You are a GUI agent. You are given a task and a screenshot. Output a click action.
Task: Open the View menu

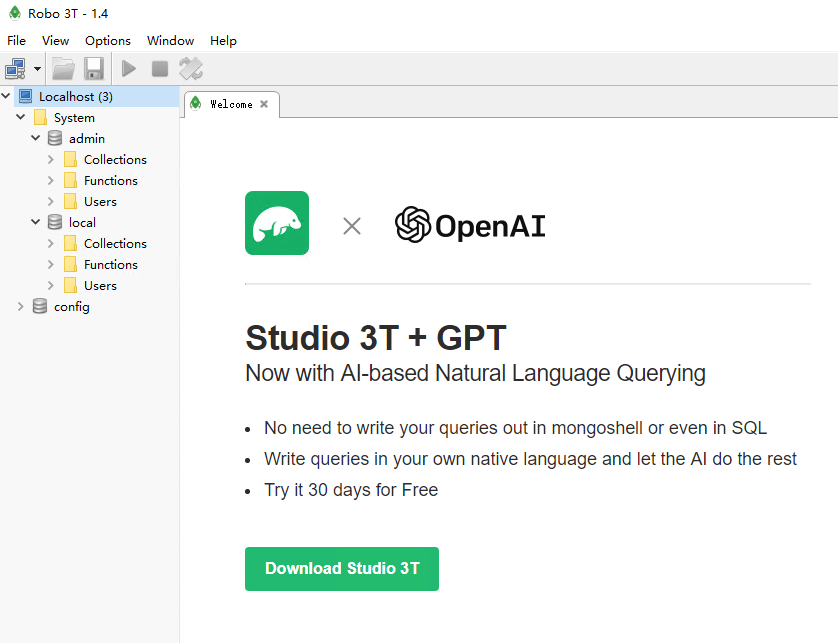[56, 41]
